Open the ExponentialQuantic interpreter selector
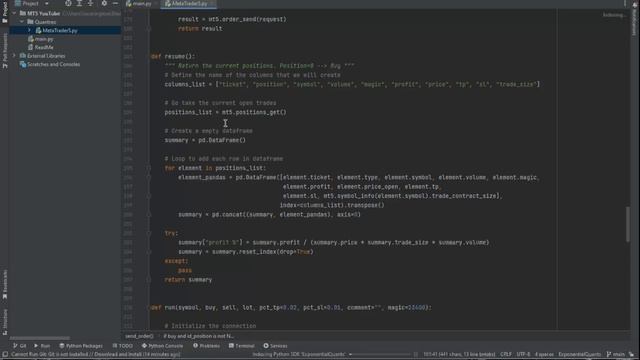This screenshot has width=640, height=360. point(580,354)
